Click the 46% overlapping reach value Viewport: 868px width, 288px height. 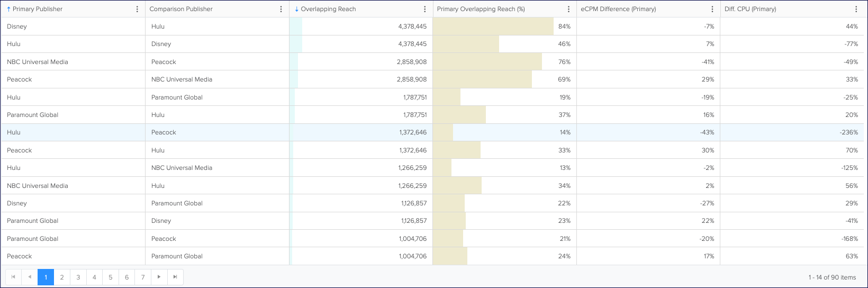click(565, 44)
